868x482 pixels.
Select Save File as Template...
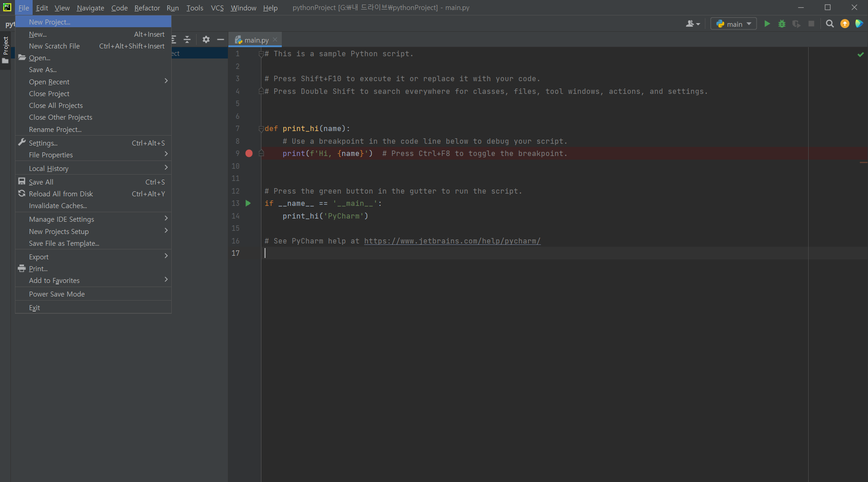pos(93,243)
